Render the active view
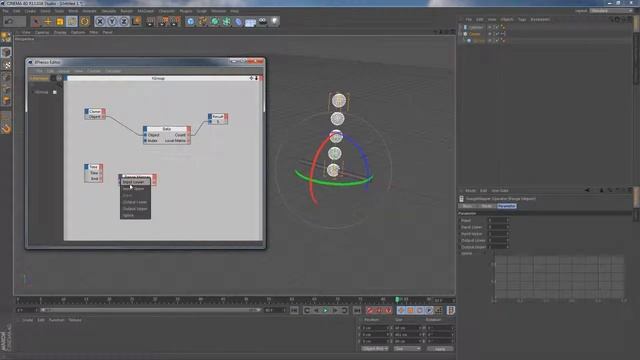Image resolution: width=640 pixels, height=360 pixels. (x=151, y=21)
